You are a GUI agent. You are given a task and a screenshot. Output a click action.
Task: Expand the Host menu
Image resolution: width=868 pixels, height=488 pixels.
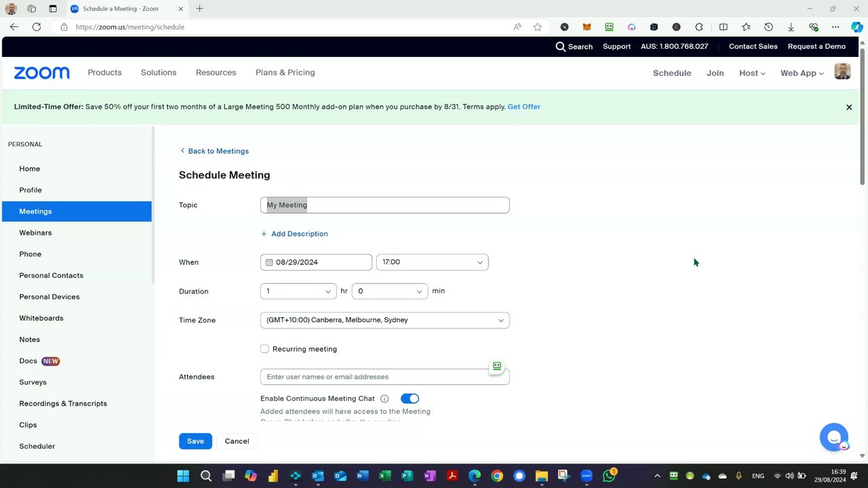pyautogui.click(x=752, y=73)
